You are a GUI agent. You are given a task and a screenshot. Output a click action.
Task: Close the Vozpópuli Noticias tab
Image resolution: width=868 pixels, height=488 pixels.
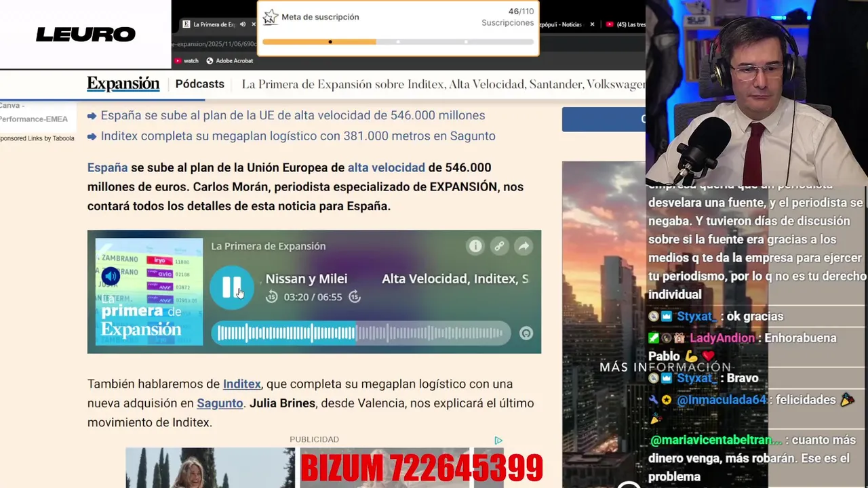[592, 24]
